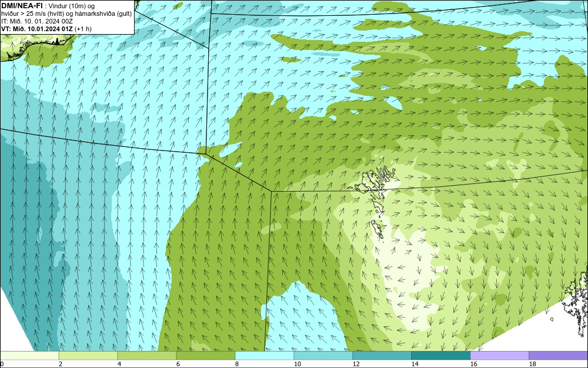588x368 pixels.
Task: Click the 16–18 m/s light purple legend swatch
Action: [x=499, y=356]
